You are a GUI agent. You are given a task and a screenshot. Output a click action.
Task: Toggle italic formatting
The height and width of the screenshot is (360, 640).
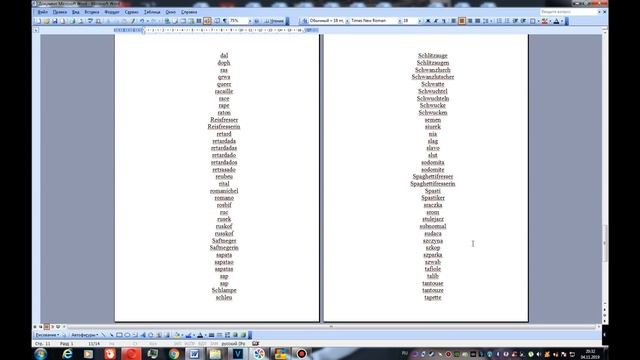[436, 21]
